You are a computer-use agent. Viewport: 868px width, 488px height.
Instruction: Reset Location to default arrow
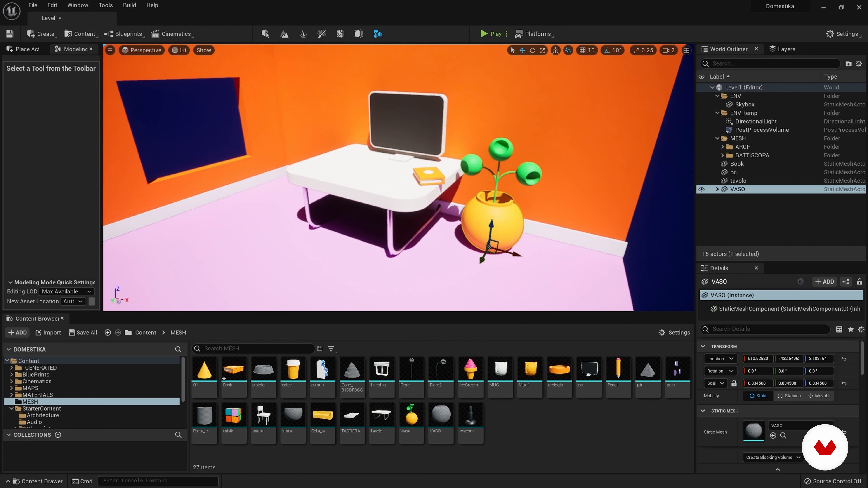click(844, 359)
